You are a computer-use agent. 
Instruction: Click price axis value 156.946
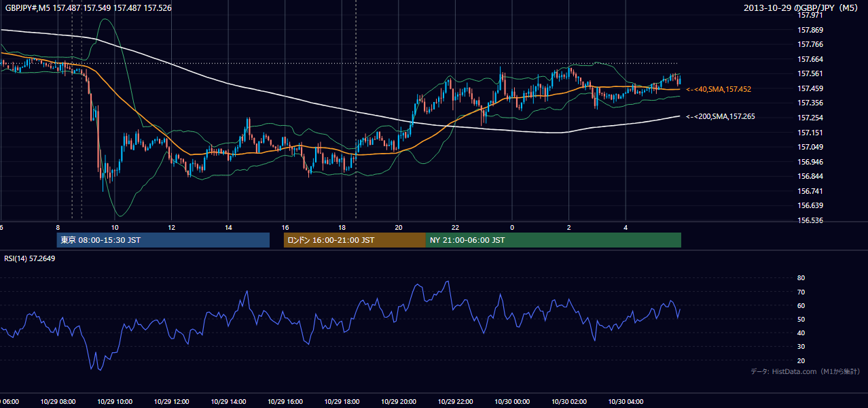point(810,162)
